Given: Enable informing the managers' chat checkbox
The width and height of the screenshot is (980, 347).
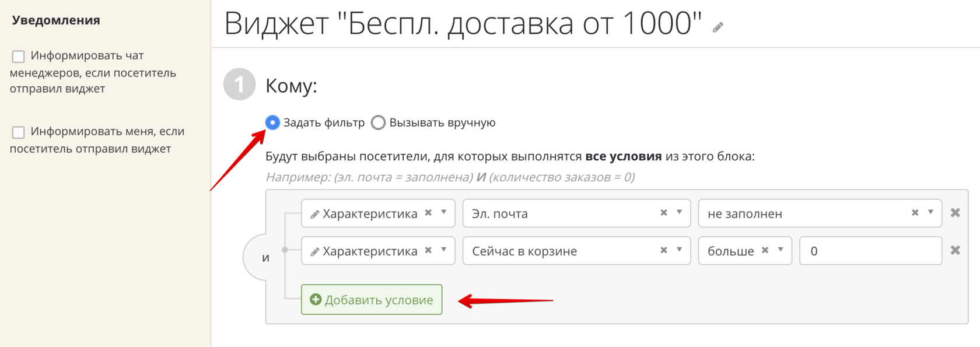Looking at the screenshot, I should click(x=18, y=57).
